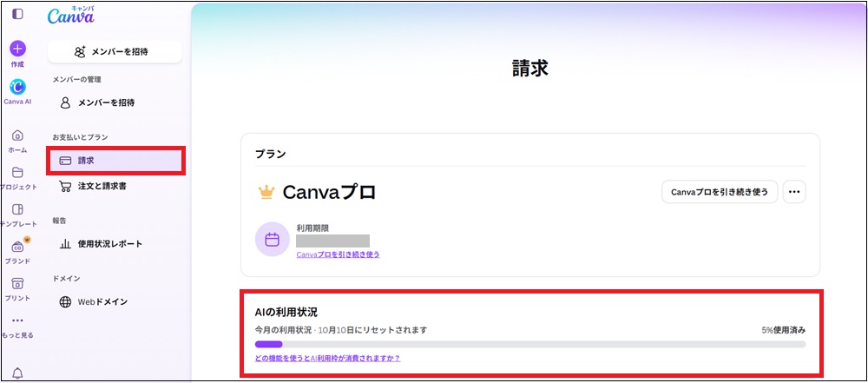Open the three-dots more options button in プラン card
This screenshot has height=383, width=868.
tap(794, 192)
